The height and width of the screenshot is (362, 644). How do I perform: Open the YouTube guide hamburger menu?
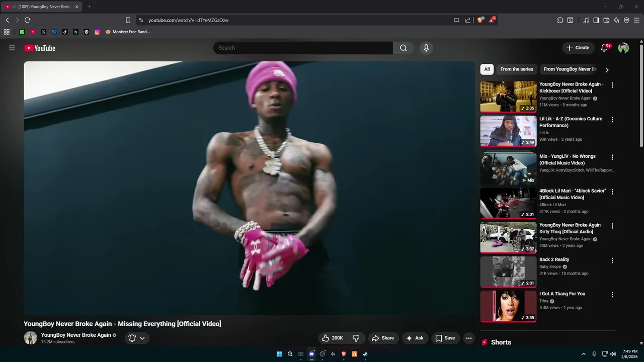[x=12, y=48]
